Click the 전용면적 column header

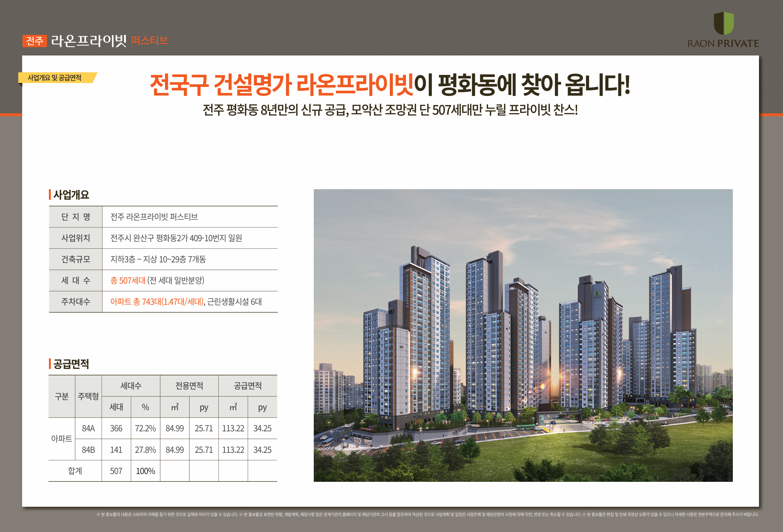pos(189,386)
